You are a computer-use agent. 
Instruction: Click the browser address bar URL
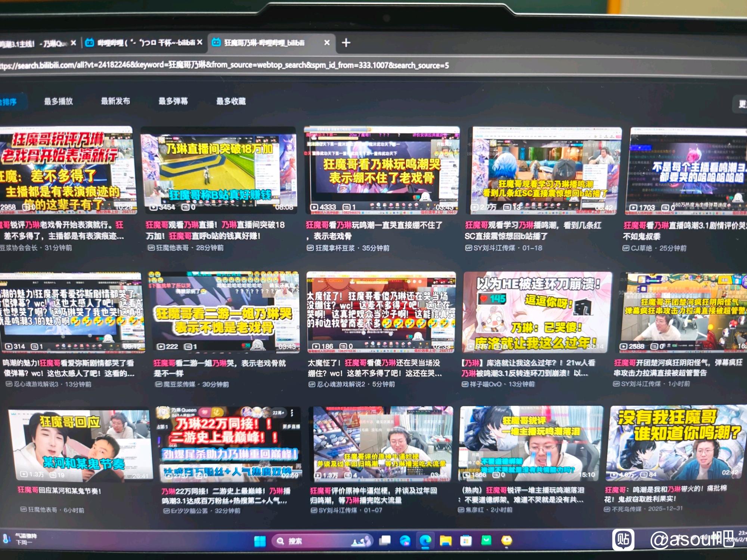pos(224,65)
